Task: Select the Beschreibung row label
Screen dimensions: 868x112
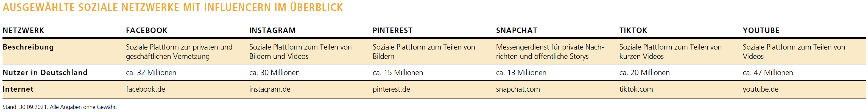Action: pyautogui.click(x=28, y=47)
